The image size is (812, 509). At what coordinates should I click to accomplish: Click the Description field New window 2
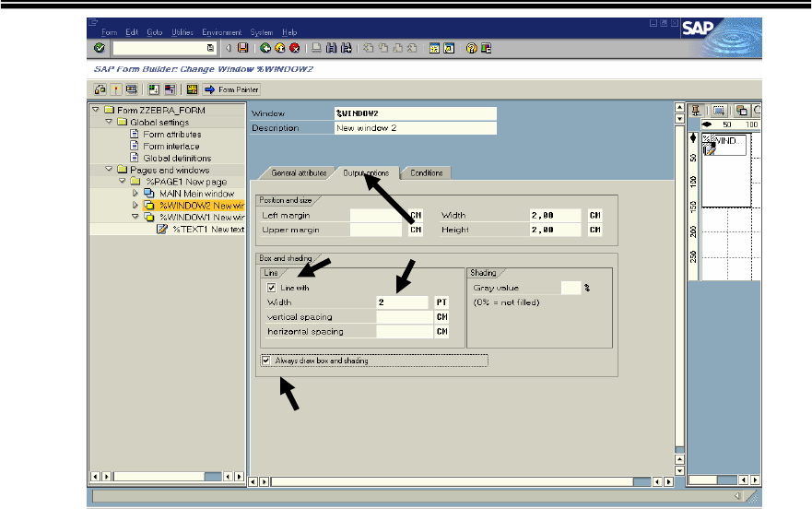point(416,128)
